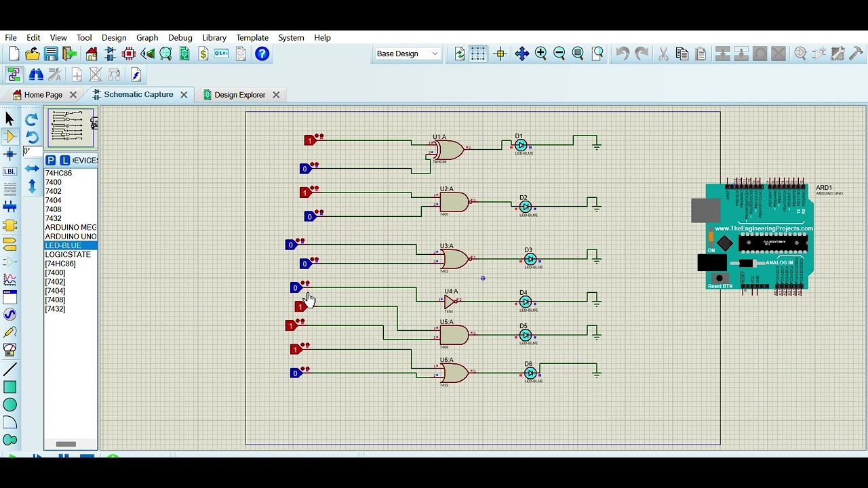868x488 pixels.
Task: Open the Graph menu
Action: click(x=147, y=37)
